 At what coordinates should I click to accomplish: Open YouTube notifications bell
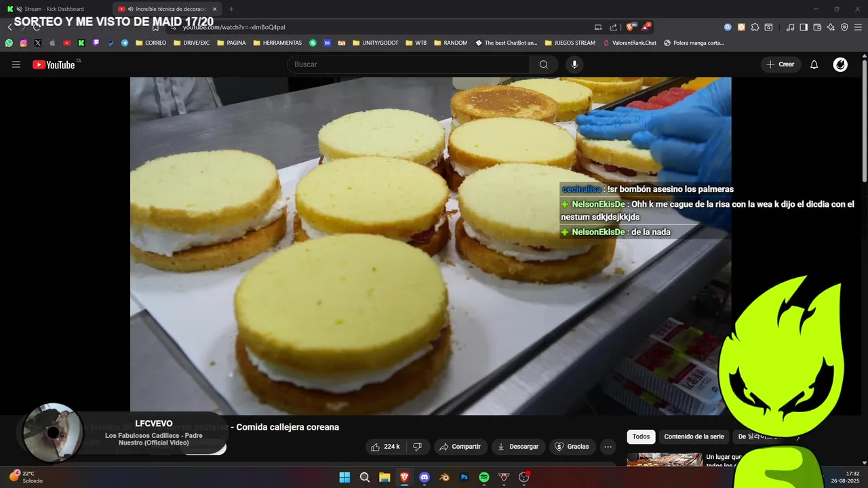[x=814, y=64]
